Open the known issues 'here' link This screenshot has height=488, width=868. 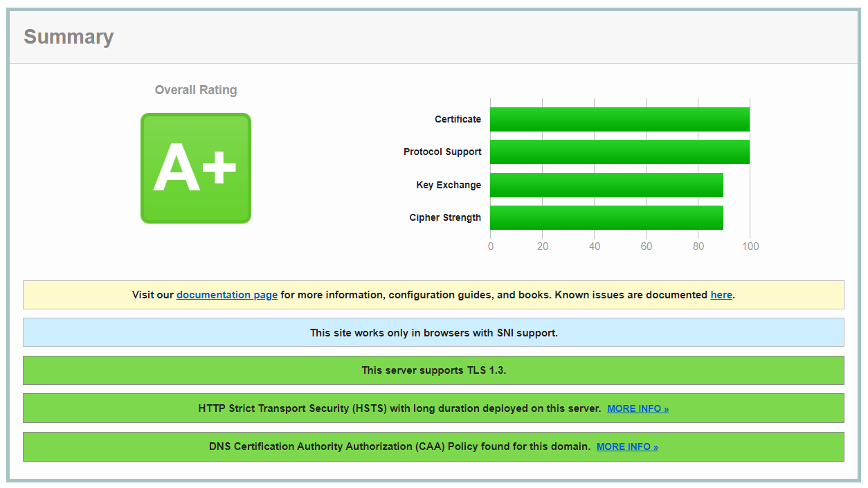[x=721, y=294]
